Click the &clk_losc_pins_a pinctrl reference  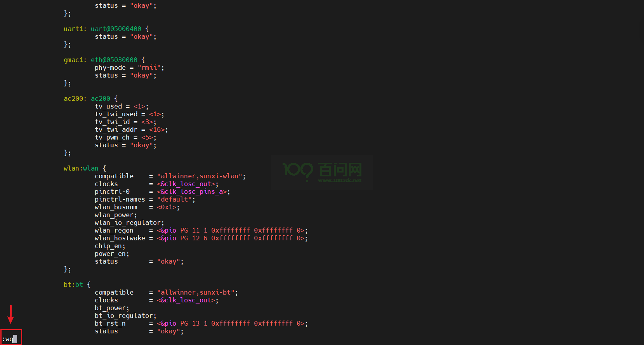192,191
